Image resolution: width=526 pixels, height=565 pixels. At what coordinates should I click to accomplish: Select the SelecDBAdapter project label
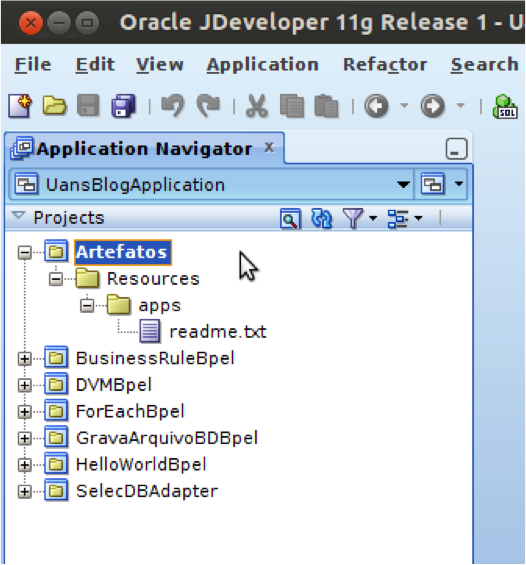click(x=147, y=491)
